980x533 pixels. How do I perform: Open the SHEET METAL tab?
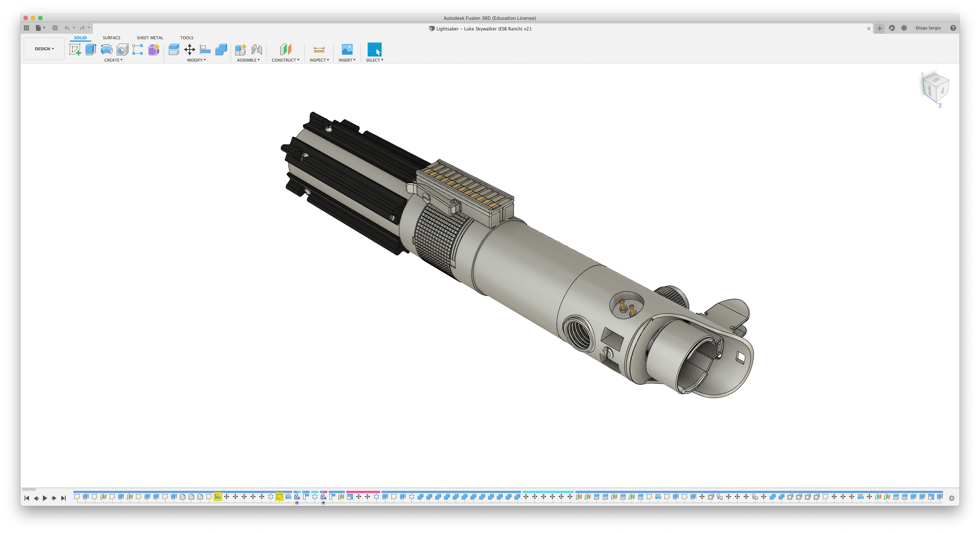[x=150, y=38]
